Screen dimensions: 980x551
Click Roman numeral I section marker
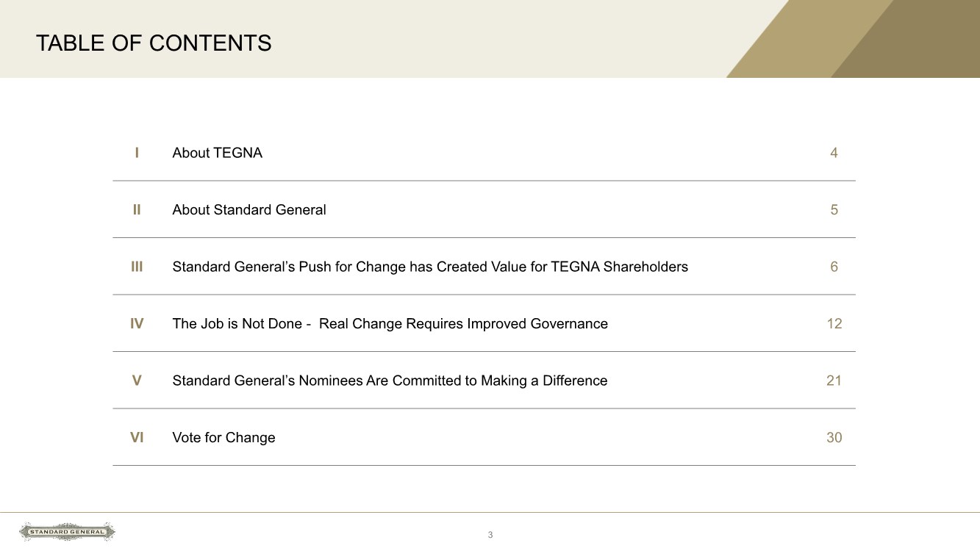point(137,153)
